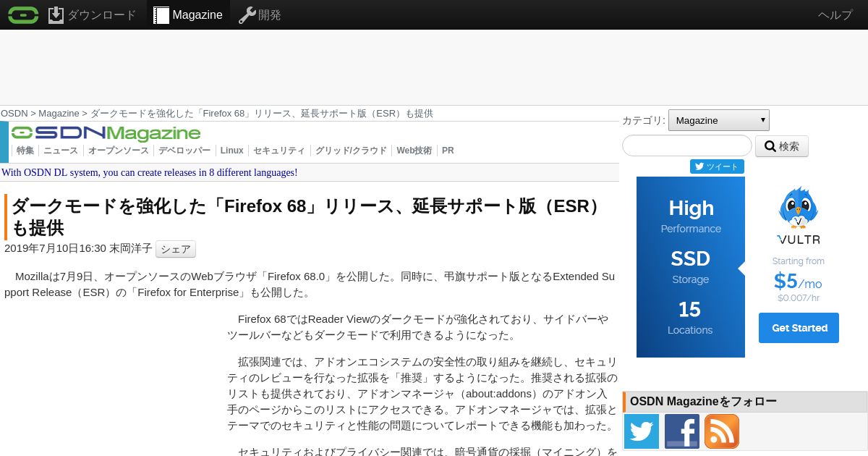Open the 開発 top menu
Viewport: 868px width, 456px height.
coord(270,14)
